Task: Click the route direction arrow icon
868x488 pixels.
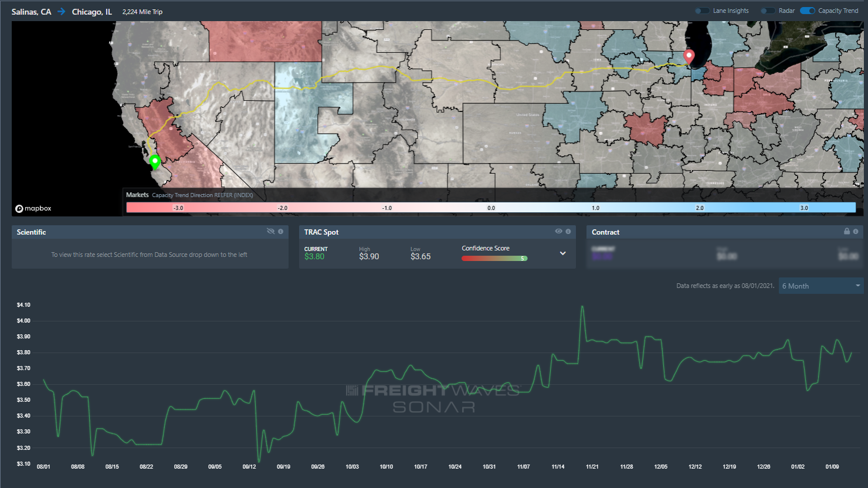Action: 61,12
